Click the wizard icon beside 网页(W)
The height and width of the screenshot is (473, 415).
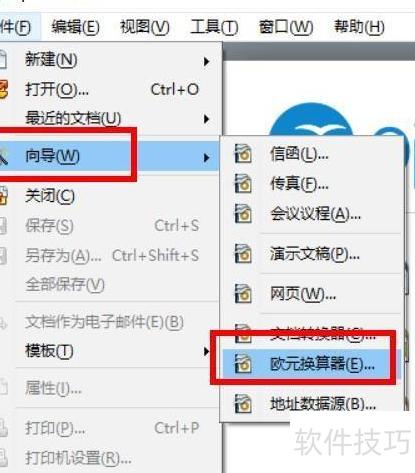[243, 294]
